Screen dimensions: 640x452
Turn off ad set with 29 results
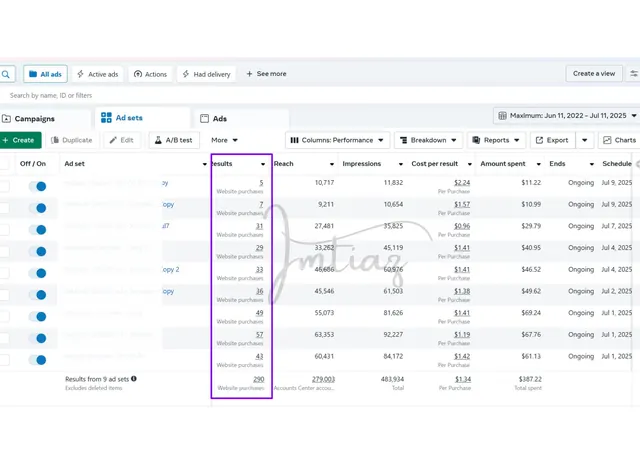pos(37,252)
